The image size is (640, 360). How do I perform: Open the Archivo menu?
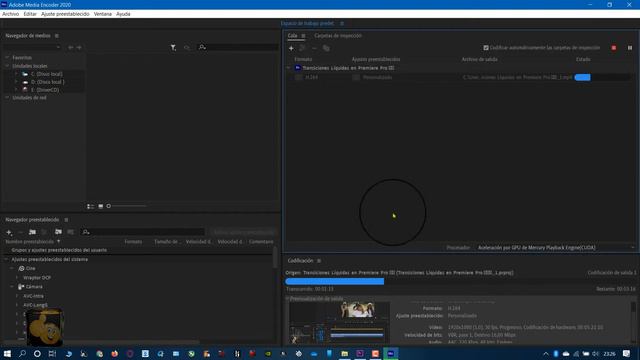[x=11, y=14]
